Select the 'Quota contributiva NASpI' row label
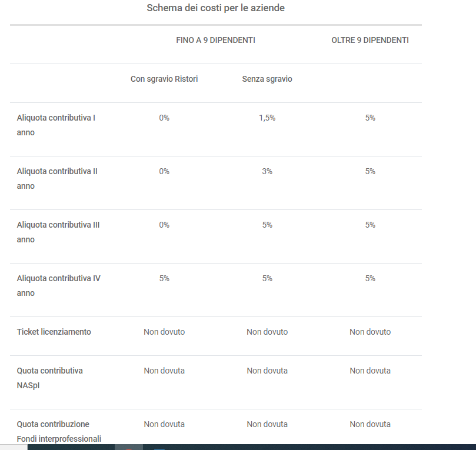 (50, 378)
